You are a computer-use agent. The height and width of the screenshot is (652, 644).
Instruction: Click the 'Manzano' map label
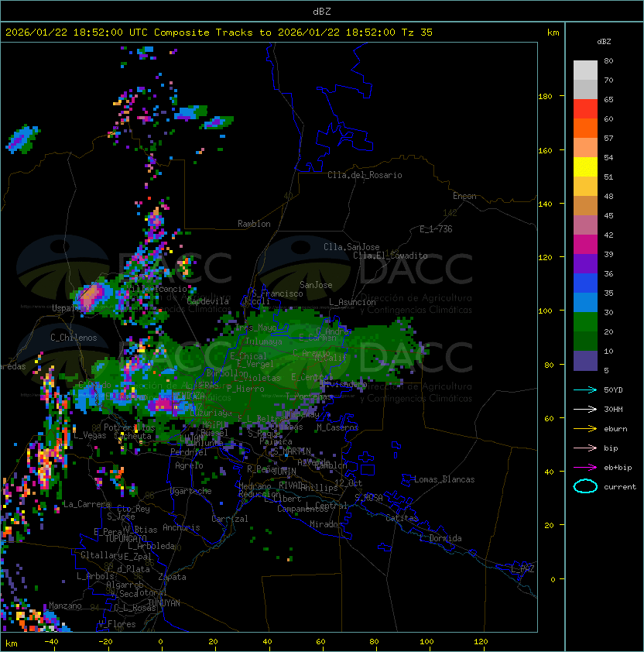65,606
